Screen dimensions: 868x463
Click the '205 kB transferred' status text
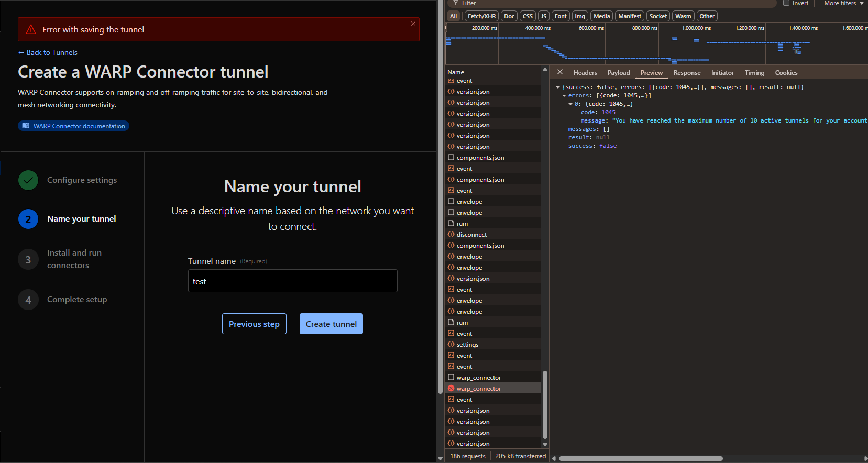[521, 456]
